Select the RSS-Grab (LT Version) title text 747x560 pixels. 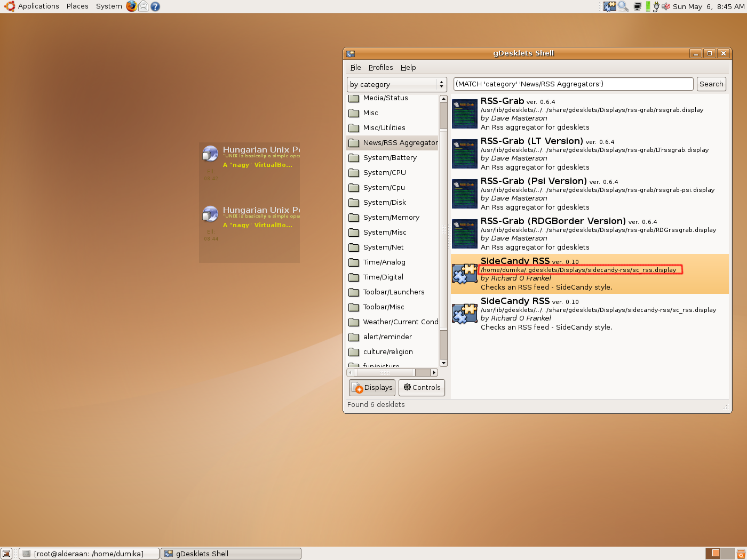click(x=532, y=141)
